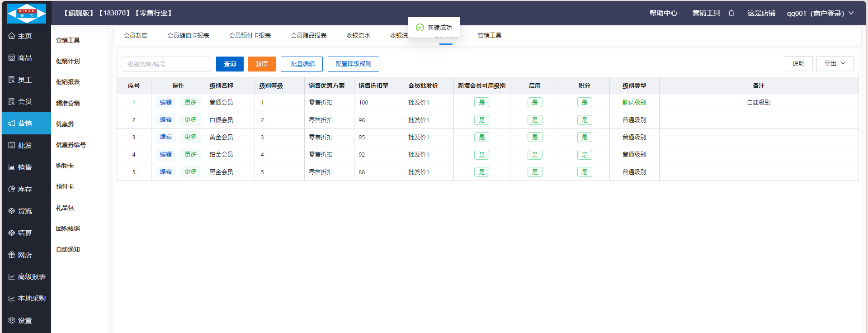Expand the 导出 export dropdown

coord(835,64)
